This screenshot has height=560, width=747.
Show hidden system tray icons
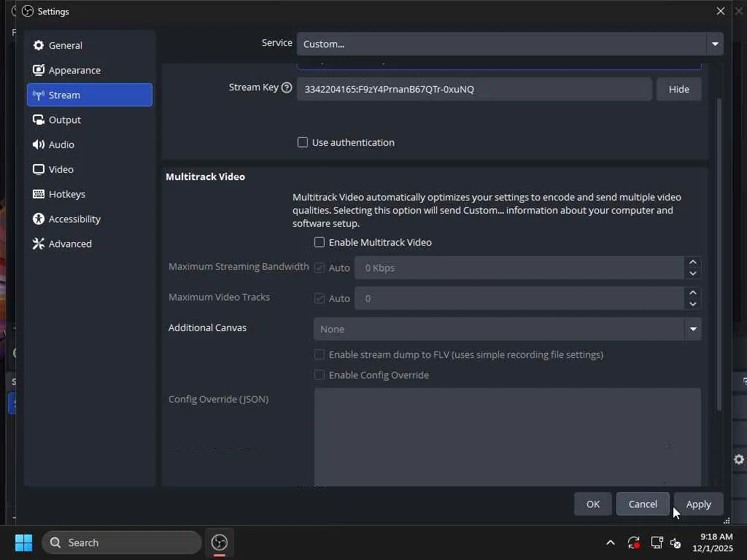click(611, 542)
